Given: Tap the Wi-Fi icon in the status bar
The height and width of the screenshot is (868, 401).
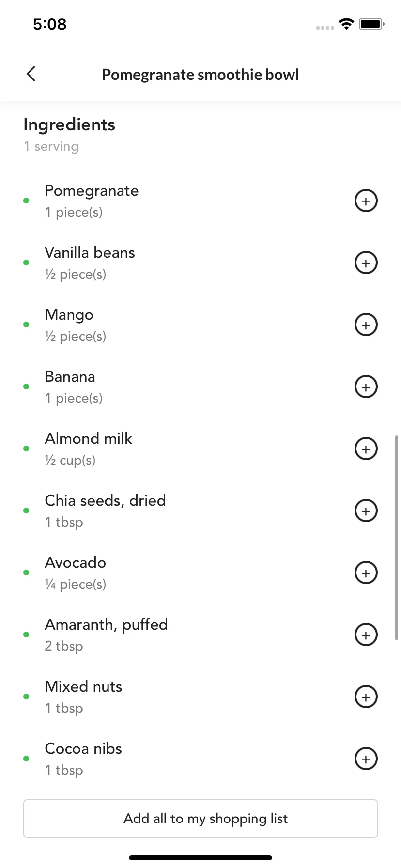Looking at the screenshot, I should pos(346,24).
